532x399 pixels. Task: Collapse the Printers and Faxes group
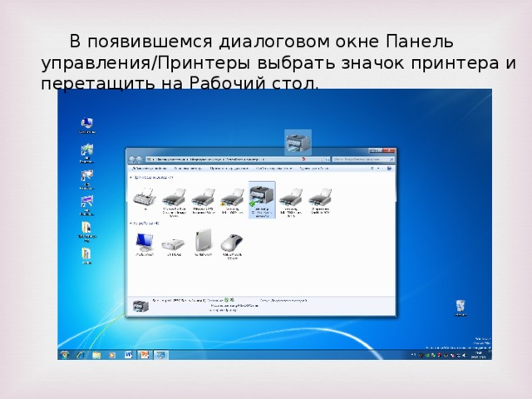[131, 177]
